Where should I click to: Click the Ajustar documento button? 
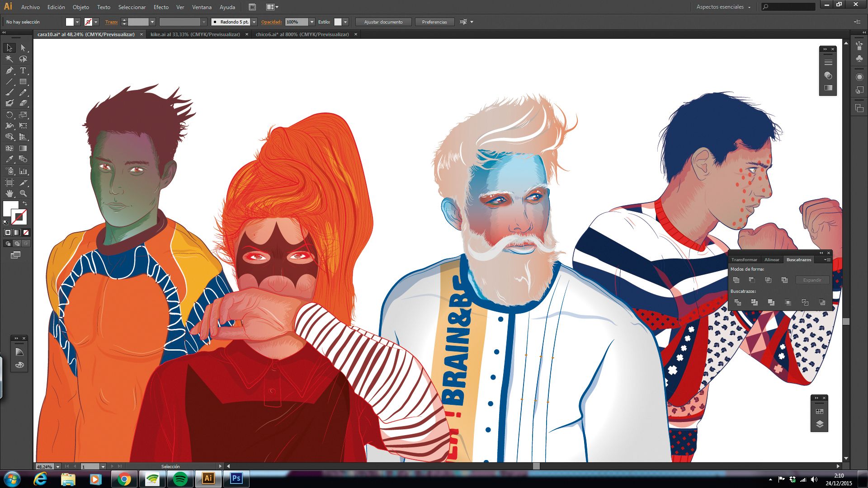tap(383, 22)
